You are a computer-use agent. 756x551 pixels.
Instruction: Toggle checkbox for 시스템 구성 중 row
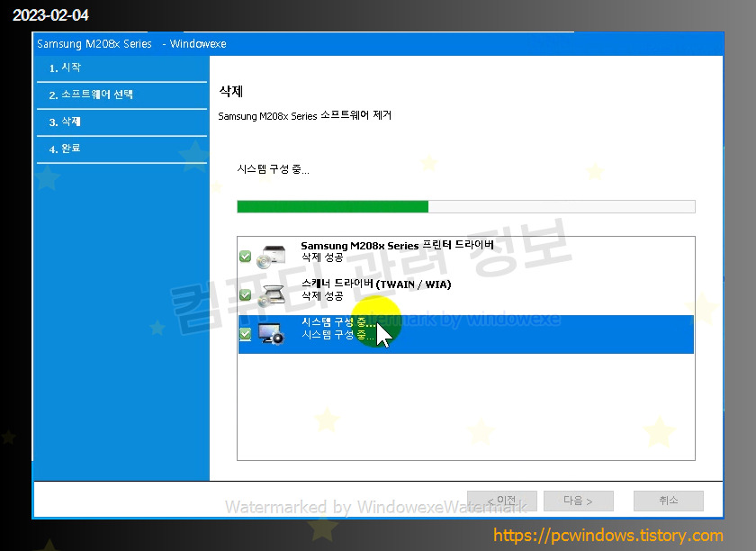245,333
